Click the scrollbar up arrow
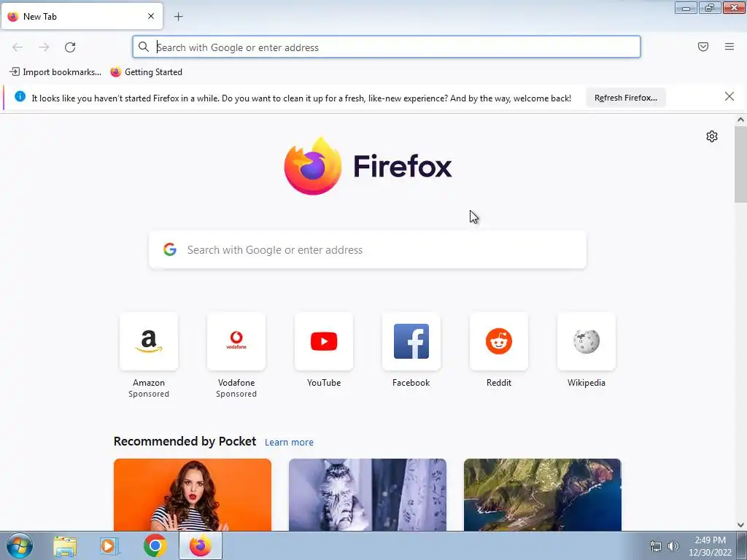Image resolution: width=747 pixels, height=560 pixels. [x=740, y=120]
